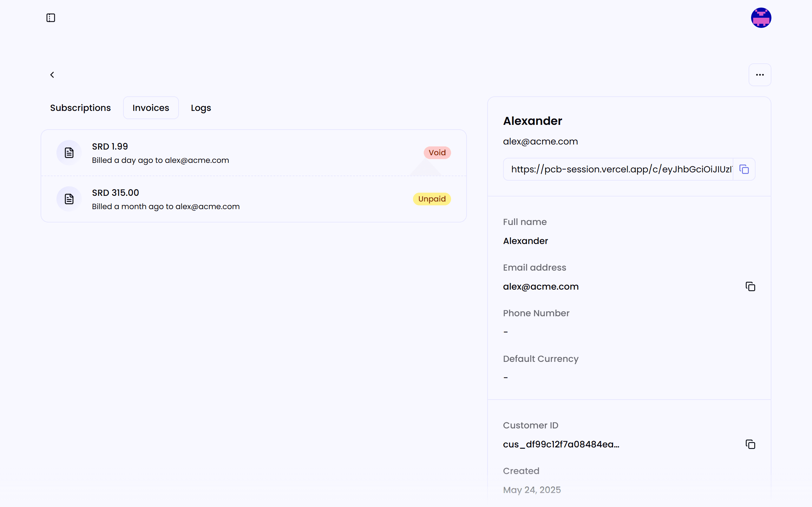Copy the customer portal session URL
This screenshot has height=507, width=812.
coord(744,169)
